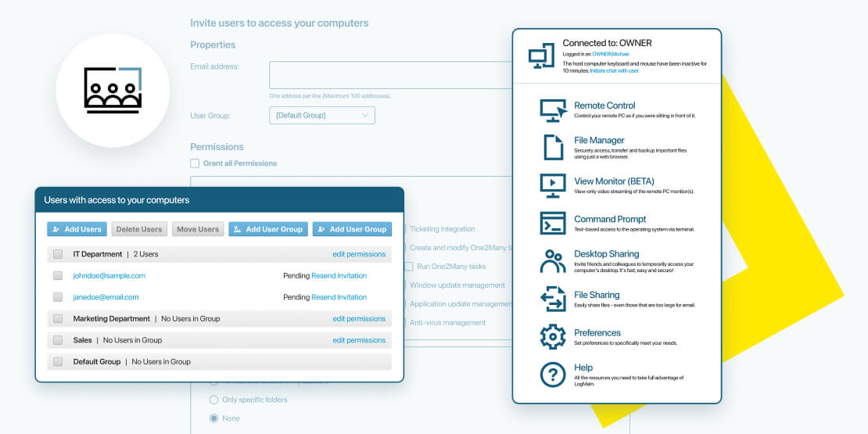
Task: Click the last Add User Group button with user-plus icon
Action: 352,229
